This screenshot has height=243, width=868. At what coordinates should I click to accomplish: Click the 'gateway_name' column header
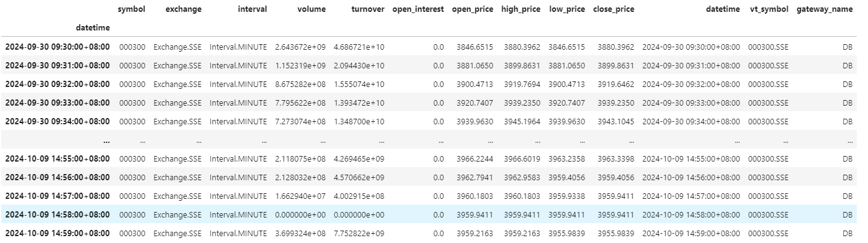825,10
